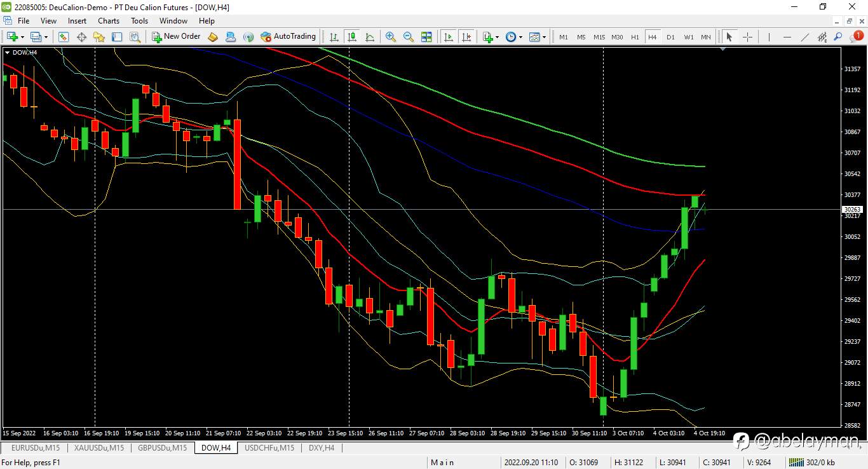The height and width of the screenshot is (469, 868).
Task: Toggle AutoTrading on or off
Action: 288,37
